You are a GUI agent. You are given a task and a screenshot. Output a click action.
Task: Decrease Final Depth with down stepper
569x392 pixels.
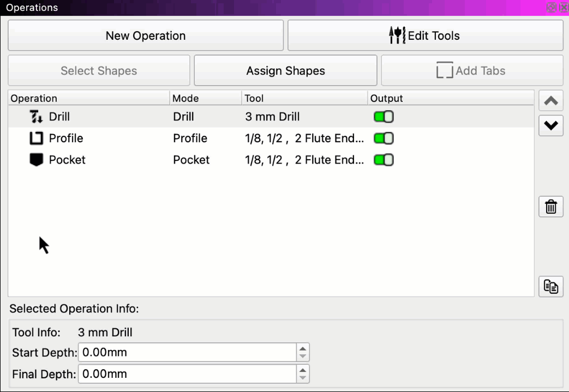point(303,378)
